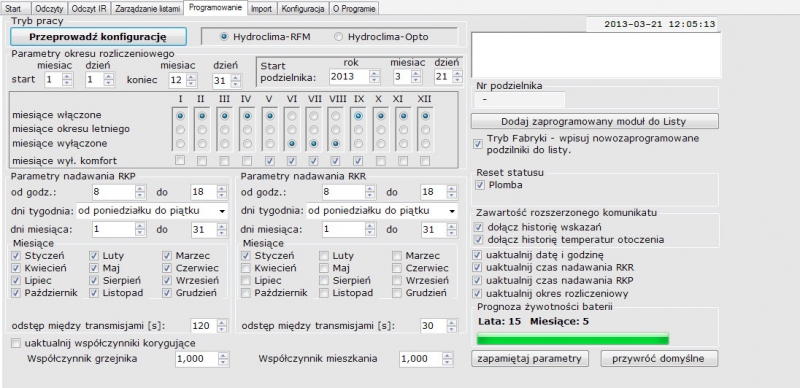This screenshot has height=388, width=800.
Task: Click zapamiętaj parametry button
Action: (530, 358)
